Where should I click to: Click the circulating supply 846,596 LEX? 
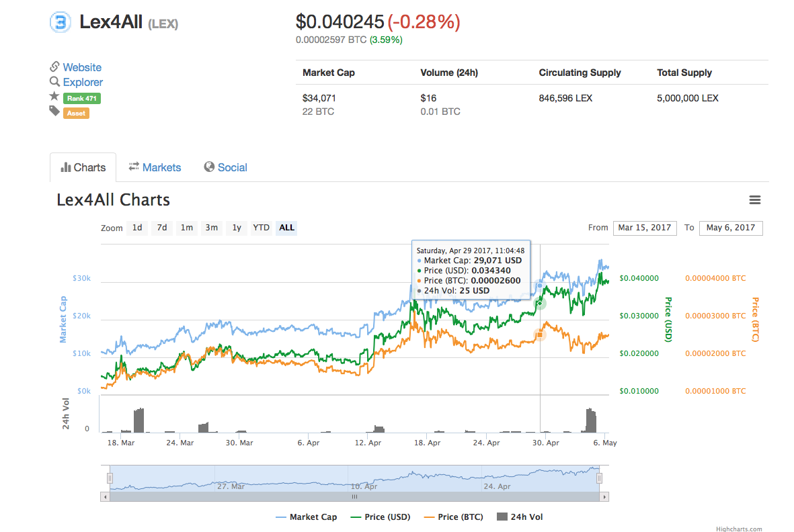565,98
